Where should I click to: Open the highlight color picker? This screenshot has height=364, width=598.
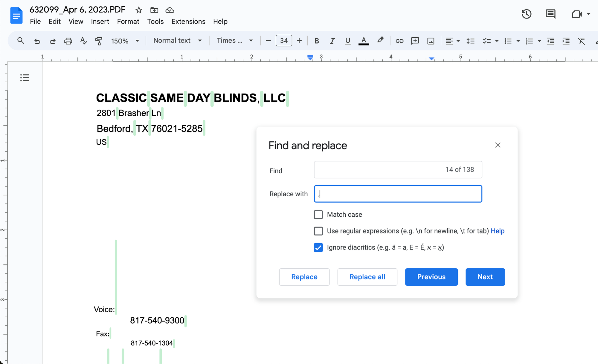(x=380, y=40)
